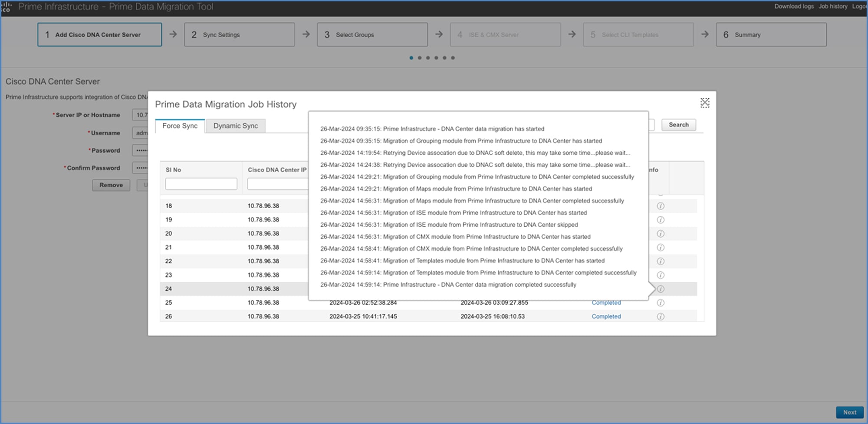Image resolution: width=868 pixels, height=424 pixels.
Task: Open info icon for job row 21
Action: (661, 248)
